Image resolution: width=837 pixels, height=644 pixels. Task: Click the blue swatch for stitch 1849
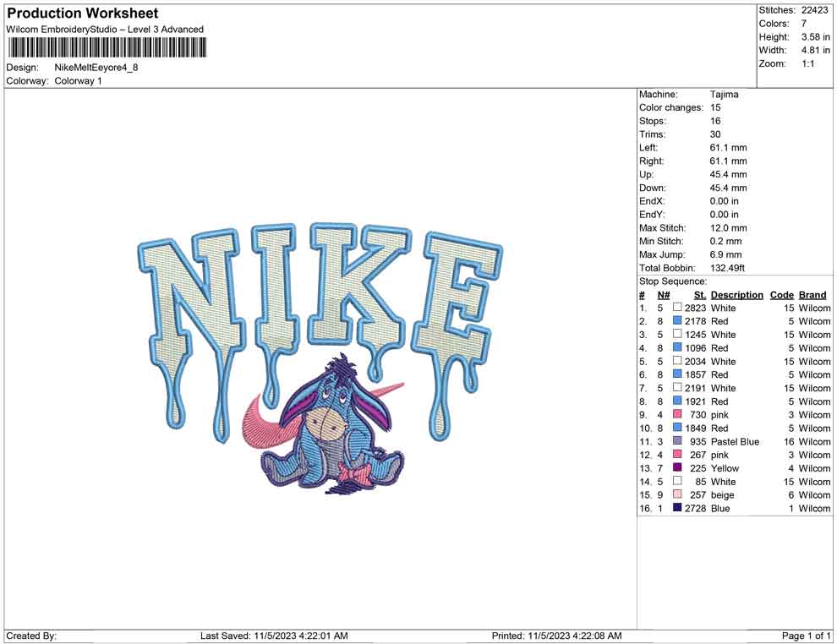tap(677, 428)
